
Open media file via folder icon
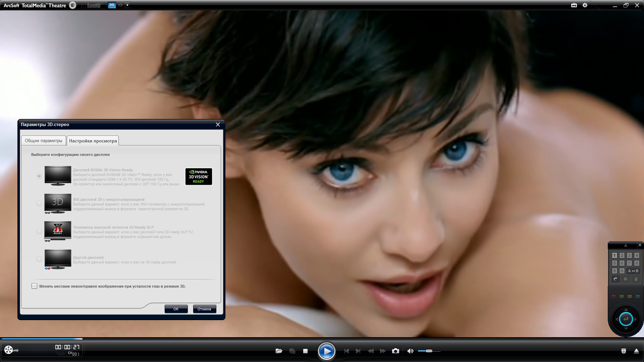click(279, 351)
